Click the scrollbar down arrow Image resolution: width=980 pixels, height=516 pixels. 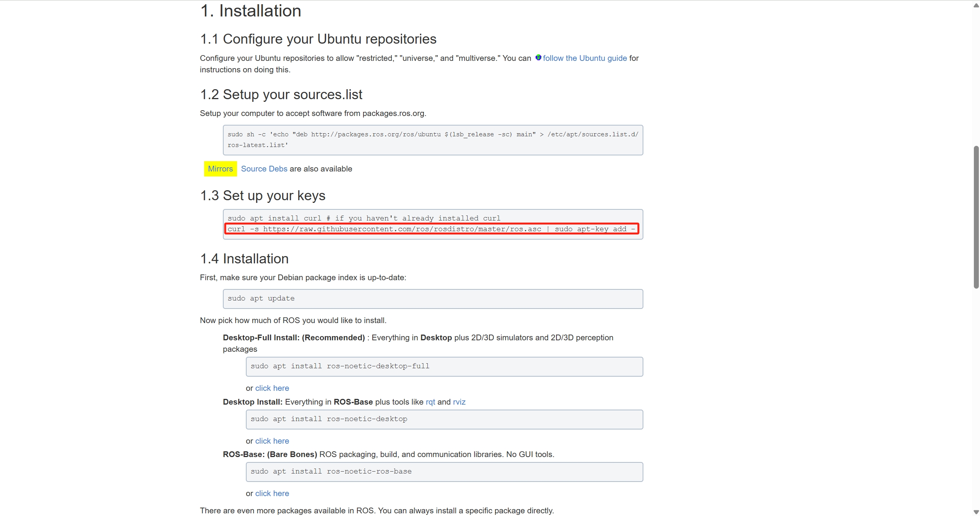point(976,512)
